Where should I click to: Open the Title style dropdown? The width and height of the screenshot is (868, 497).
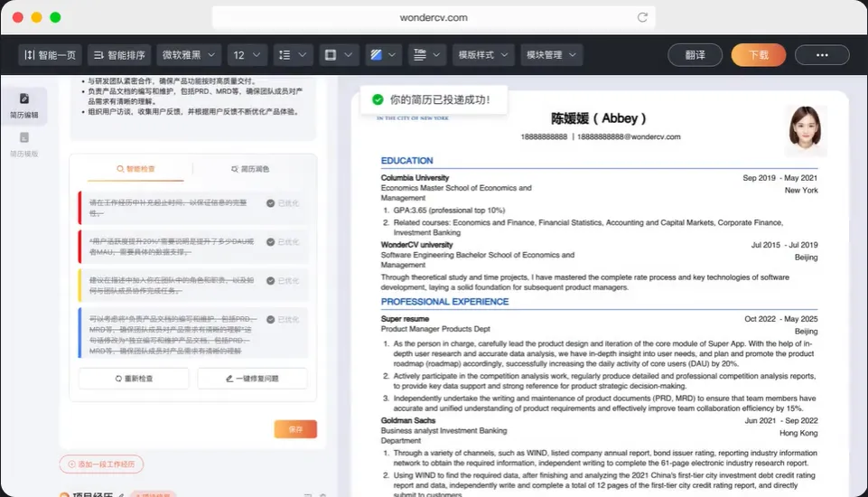427,55
